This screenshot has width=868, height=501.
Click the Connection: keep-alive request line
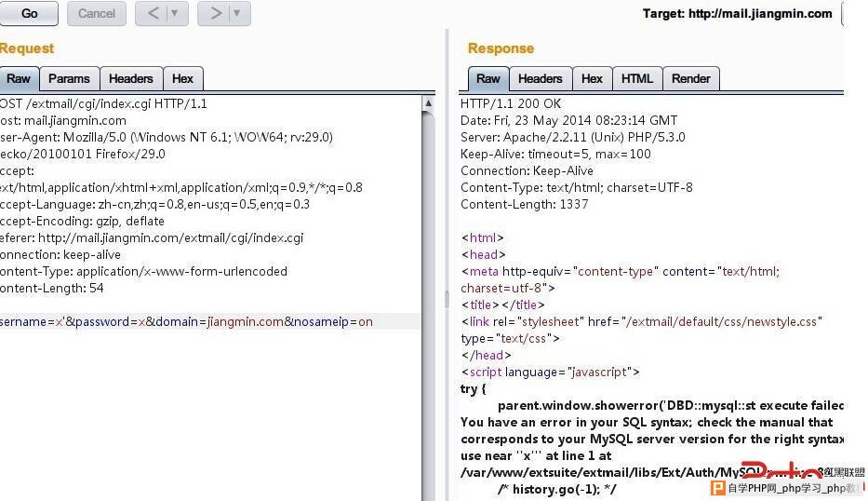tap(60, 254)
